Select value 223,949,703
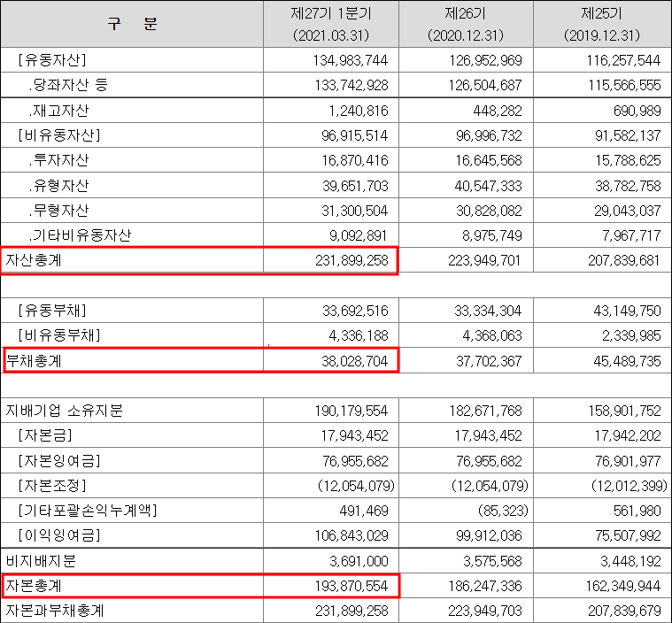This screenshot has height=623, width=672. (485, 611)
